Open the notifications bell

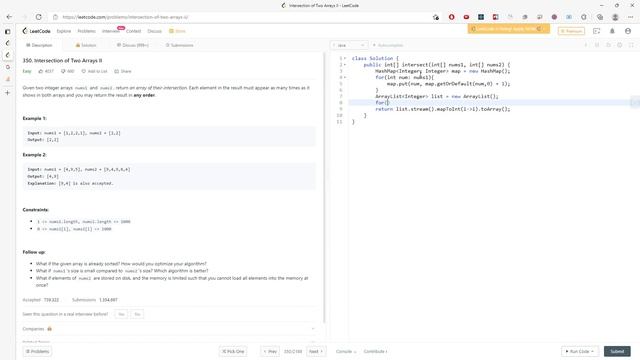(x=612, y=31)
